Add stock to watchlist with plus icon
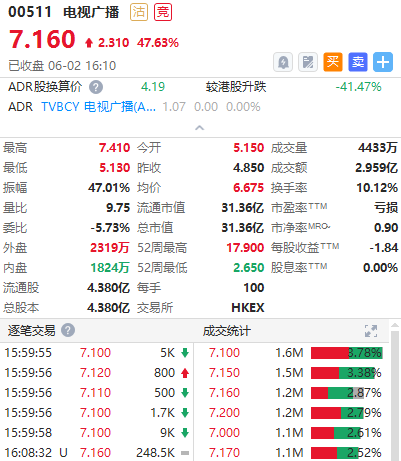This screenshot has height=461, width=401. 383,62
